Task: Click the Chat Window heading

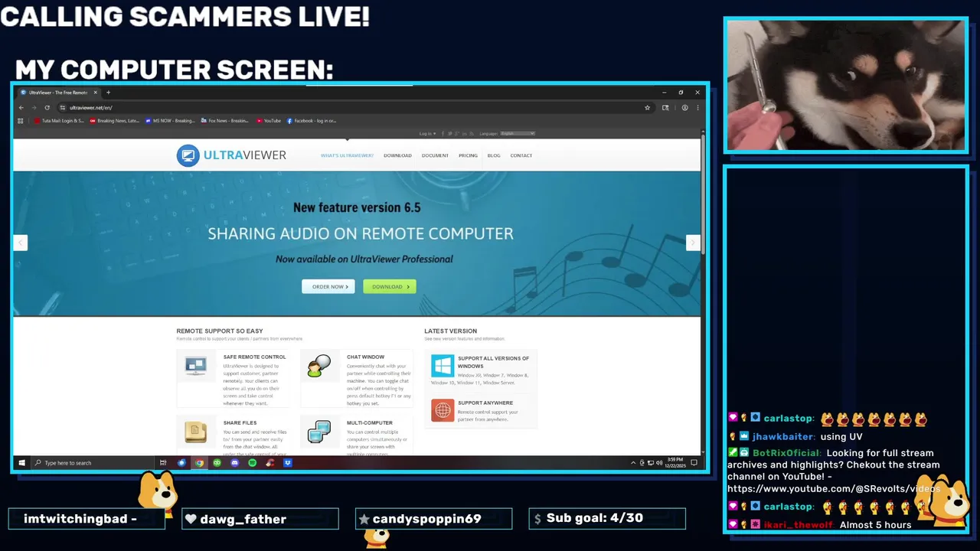Action: 365,357
